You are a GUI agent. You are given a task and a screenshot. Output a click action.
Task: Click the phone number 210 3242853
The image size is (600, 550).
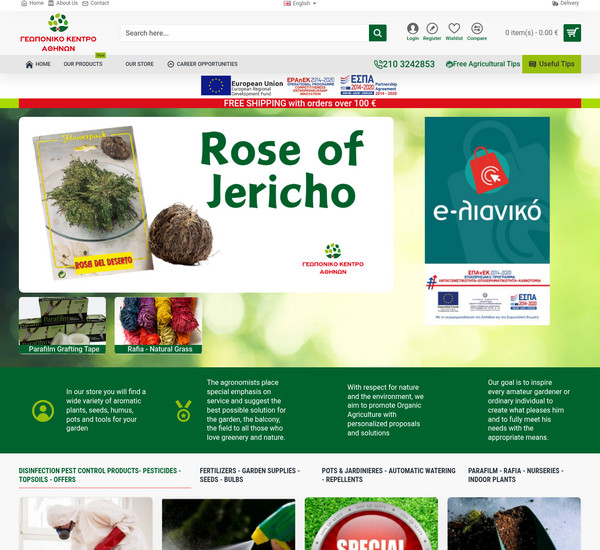pos(409,64)
